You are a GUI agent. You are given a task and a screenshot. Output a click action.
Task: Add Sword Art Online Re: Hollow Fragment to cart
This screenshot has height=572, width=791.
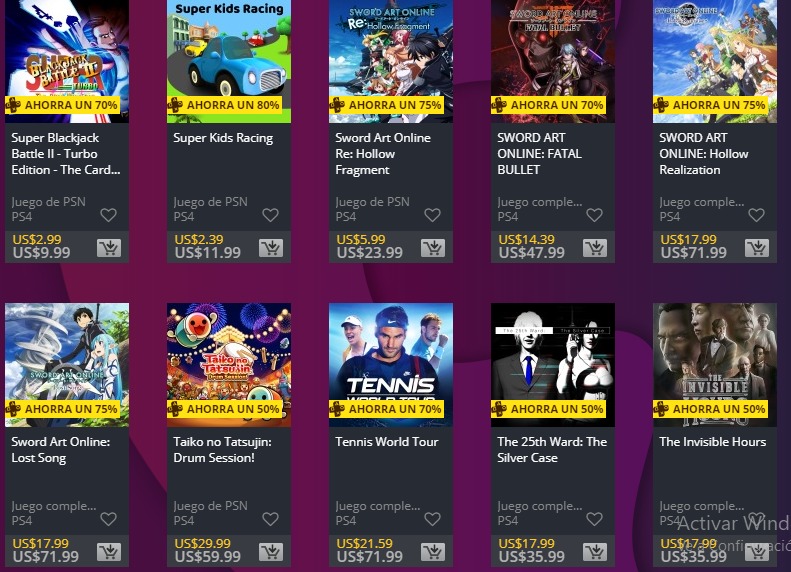click(433, 248)
